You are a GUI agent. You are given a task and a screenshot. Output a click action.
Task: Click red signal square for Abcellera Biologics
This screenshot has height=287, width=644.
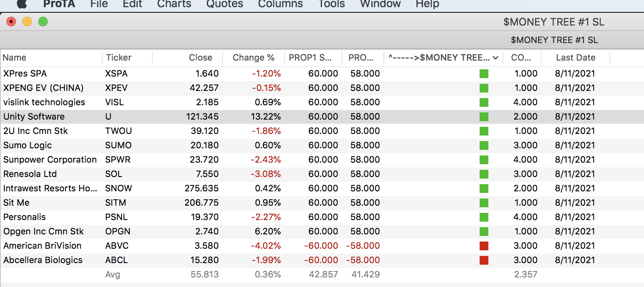tap(484, 260)
